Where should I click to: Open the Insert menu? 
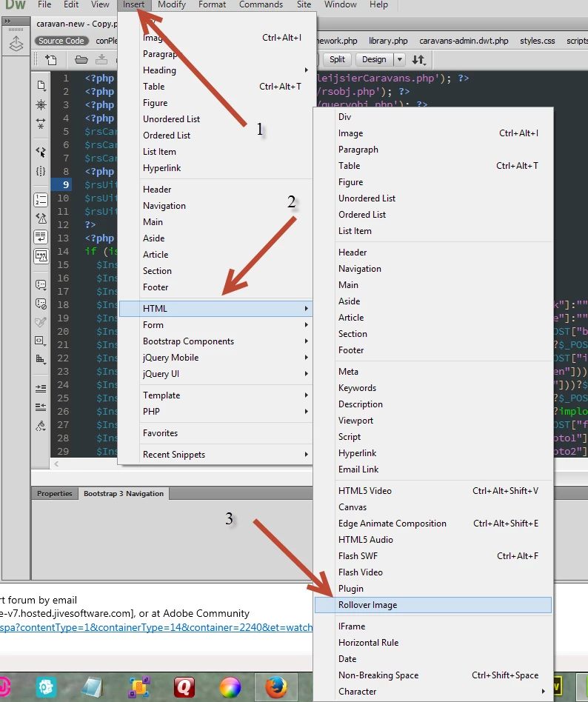[134, 5]
